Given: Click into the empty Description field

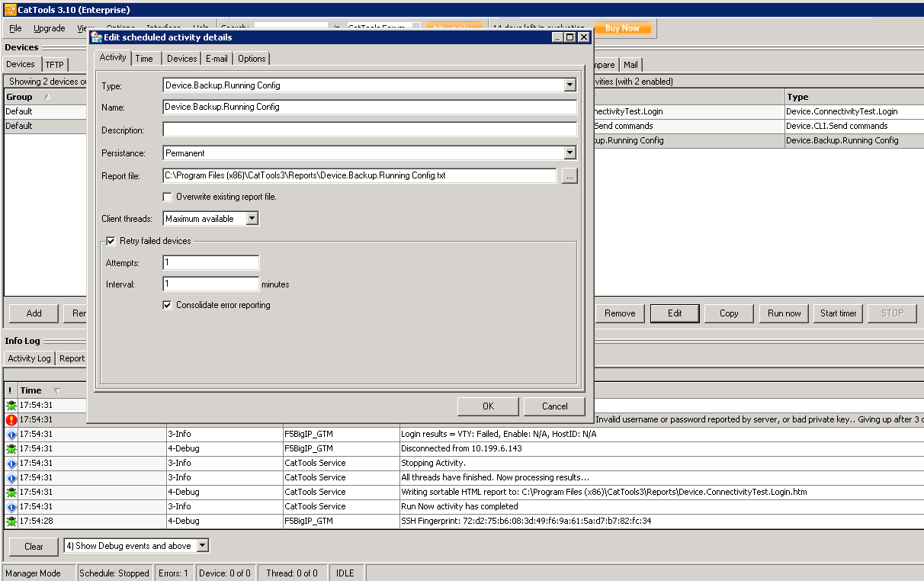Looking at the screenshot, I should tap(370, 130).
